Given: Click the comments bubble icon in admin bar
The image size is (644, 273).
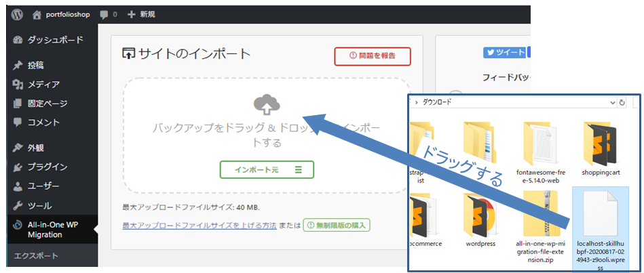Looking at the screenshot, I should click(x=105, y=15).
